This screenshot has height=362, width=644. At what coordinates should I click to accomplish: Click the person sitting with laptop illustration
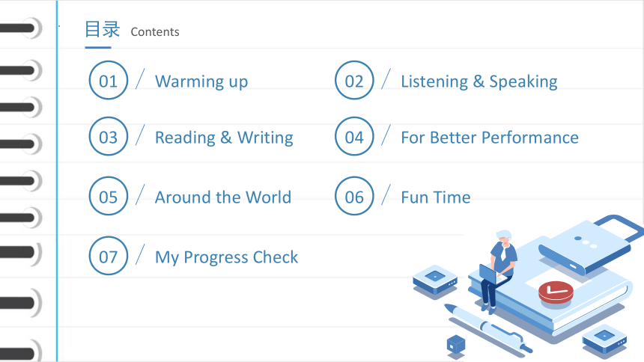pos(497,271)
